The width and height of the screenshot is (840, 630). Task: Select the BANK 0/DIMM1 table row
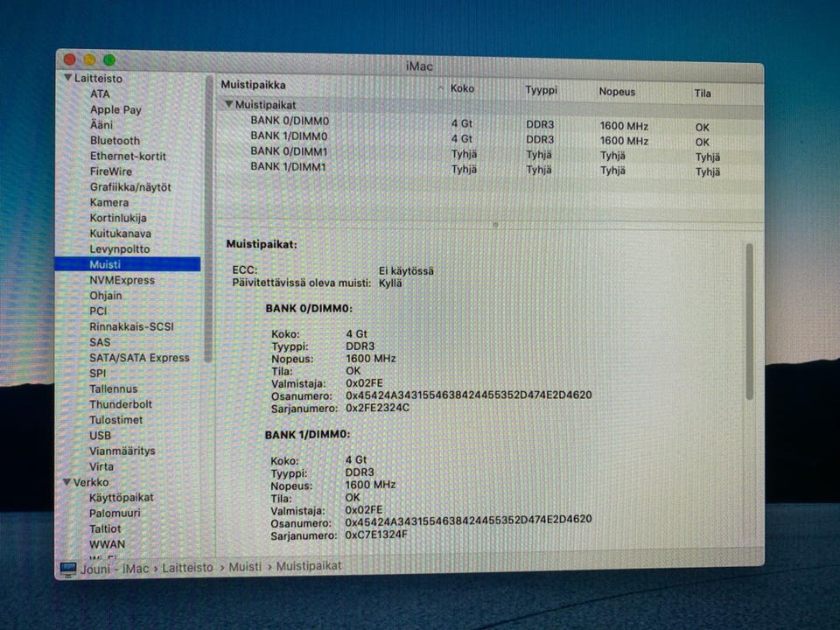[x=490, y=154]
